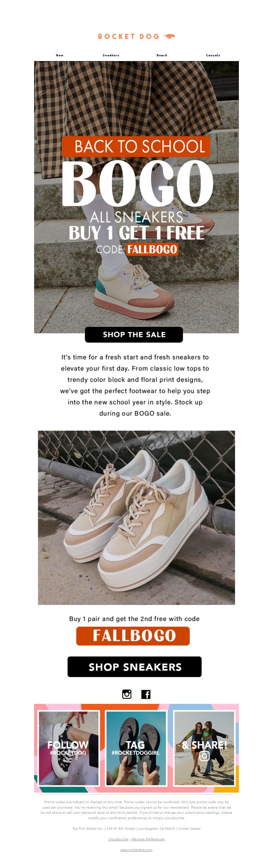273x868 pixels.
Task: Visit the www.rocketdog.com link
Action: click(x=136, y=850)
